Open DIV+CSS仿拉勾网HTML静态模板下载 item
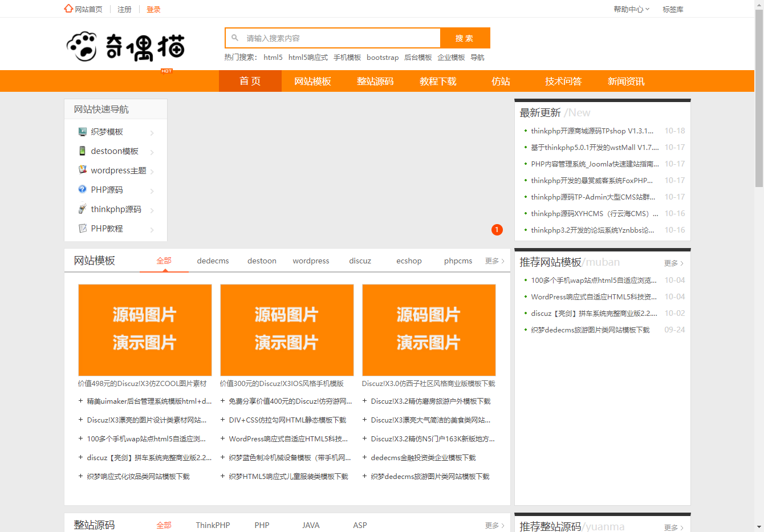The image size is (764, 532). coord(287,420)
